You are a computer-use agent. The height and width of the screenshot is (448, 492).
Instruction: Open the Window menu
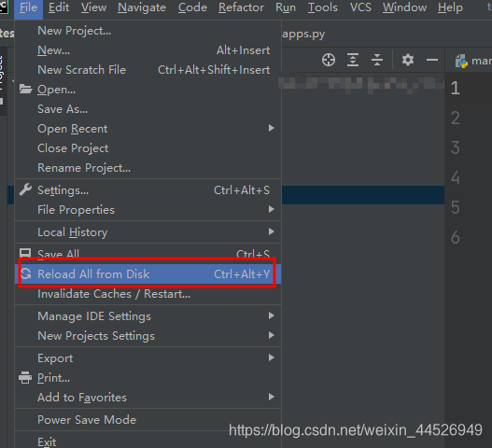click(404, 7)
